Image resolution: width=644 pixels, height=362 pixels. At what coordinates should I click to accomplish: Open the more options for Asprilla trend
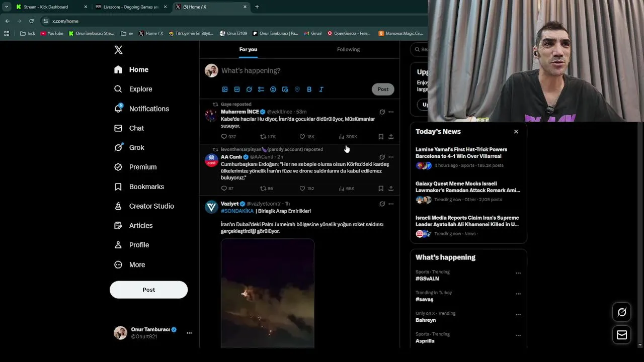518,335
